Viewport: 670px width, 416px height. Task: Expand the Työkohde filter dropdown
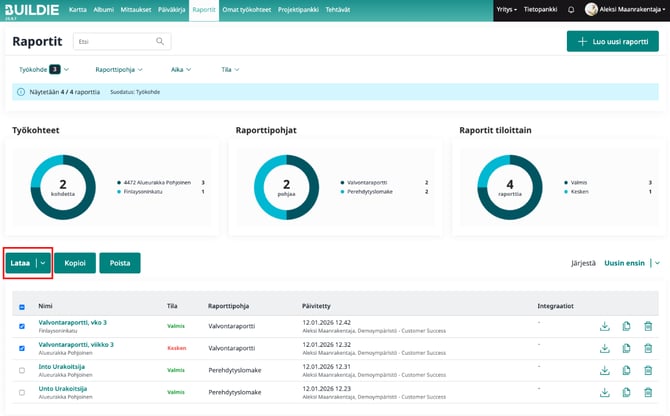[44, 69]
